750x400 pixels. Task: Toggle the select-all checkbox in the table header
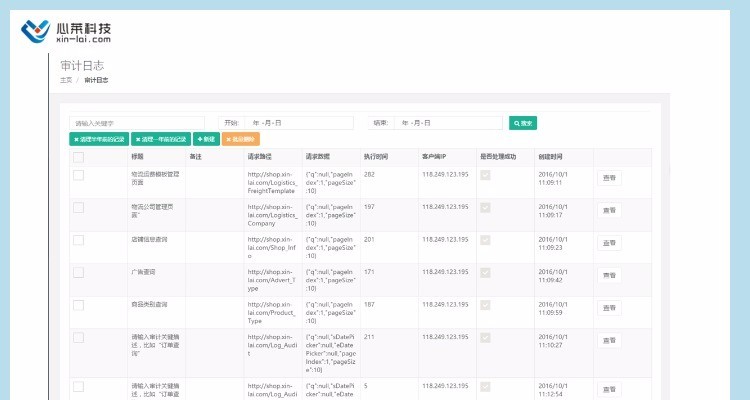pos(78,157)
